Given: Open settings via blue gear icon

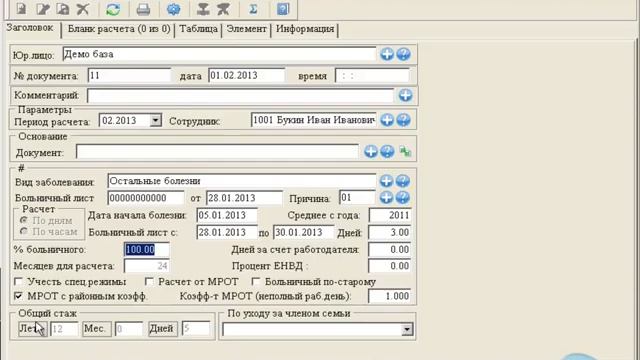Looking at the screenshot, I should 173,9.
